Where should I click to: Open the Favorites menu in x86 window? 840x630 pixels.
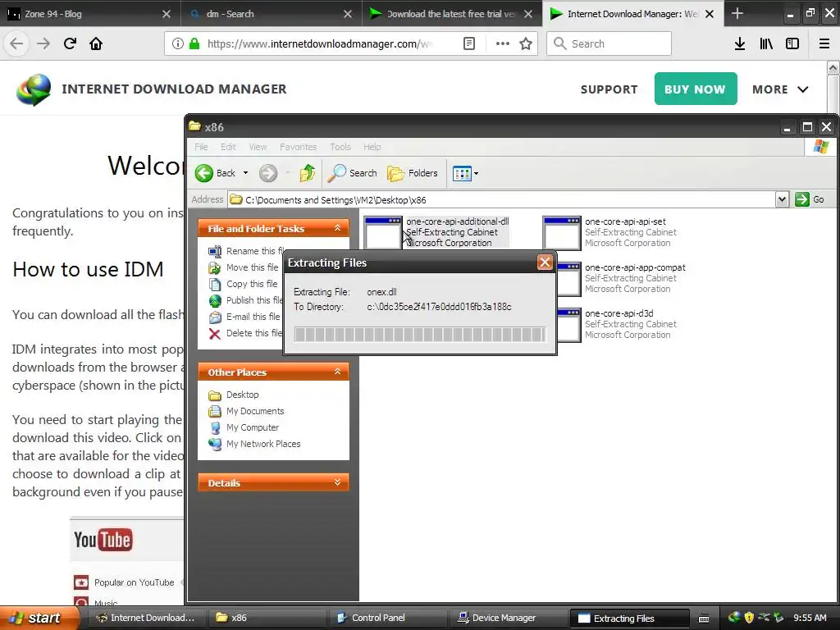298,147
